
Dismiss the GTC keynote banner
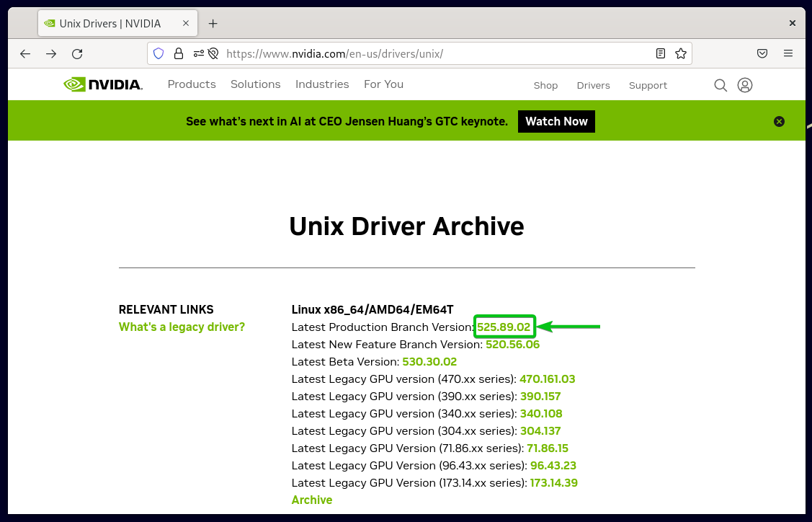779,120
